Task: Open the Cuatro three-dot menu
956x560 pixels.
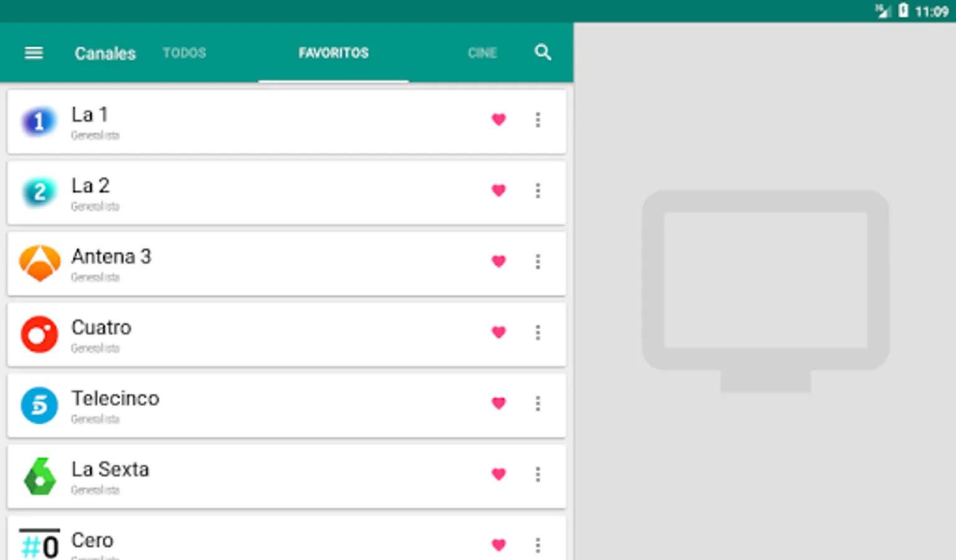Action: 538,332
